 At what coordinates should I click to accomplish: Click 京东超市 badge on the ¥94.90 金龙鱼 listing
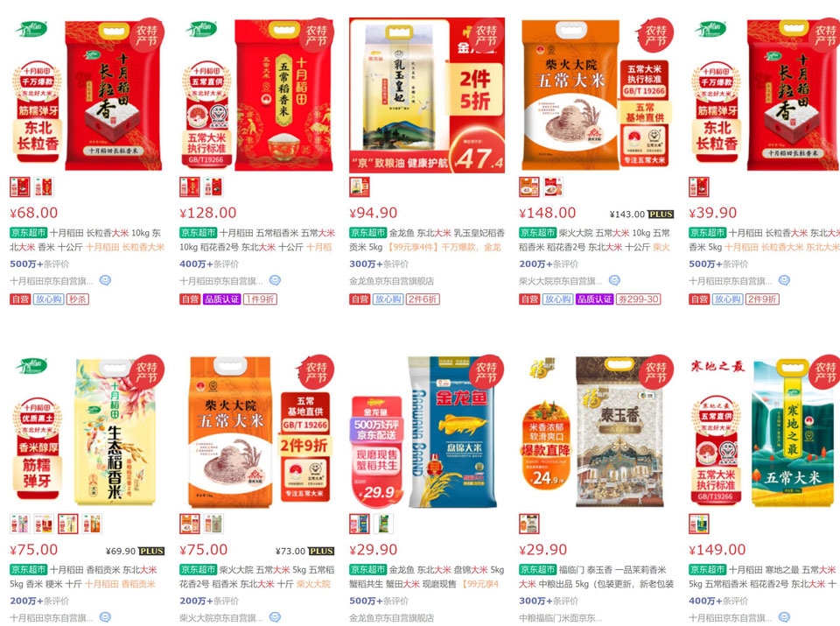368,233
